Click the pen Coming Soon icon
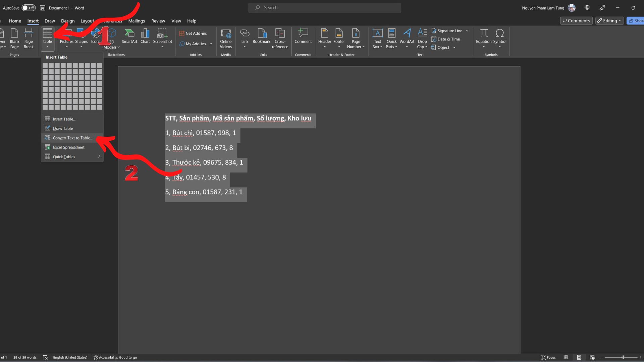 pyautogui.click(x=602, y=8)
